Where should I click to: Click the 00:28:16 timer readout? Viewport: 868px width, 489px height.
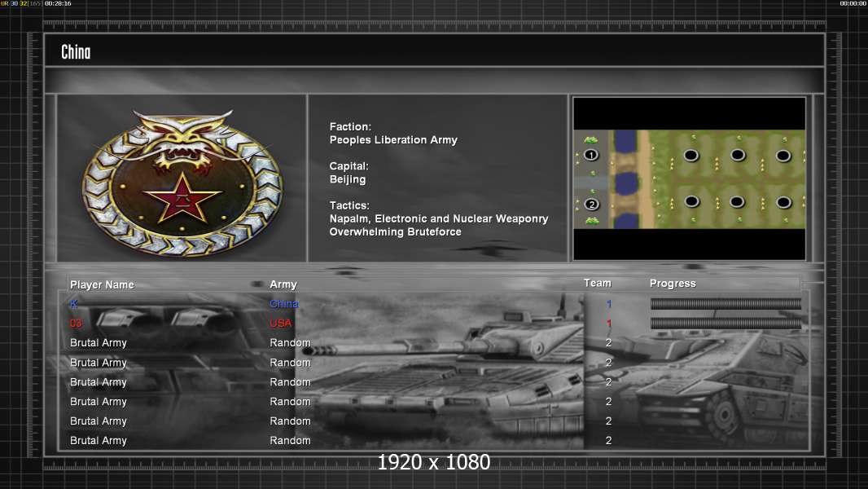58,3
